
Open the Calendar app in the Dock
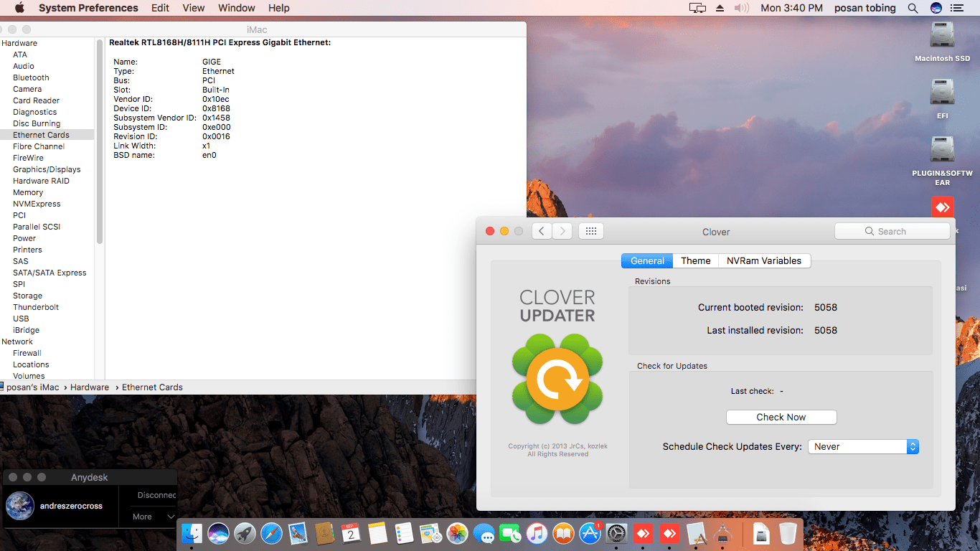(x=351, y=533)
